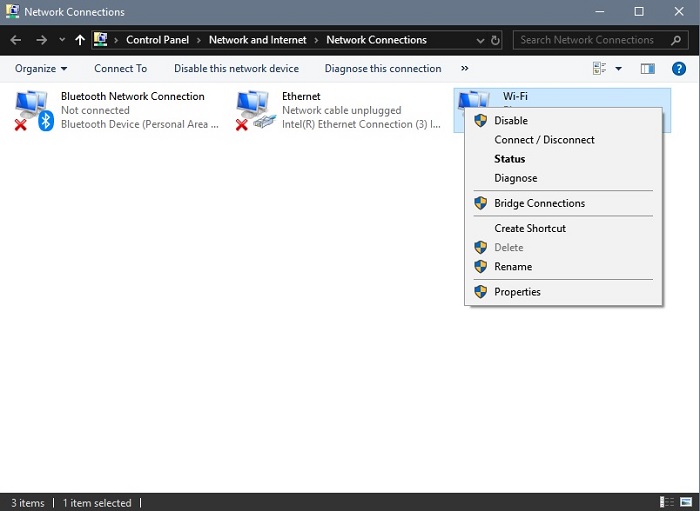Switch to large icons view in status bar
The width and height of the screenshot is (700, 511).
point(685,502)
